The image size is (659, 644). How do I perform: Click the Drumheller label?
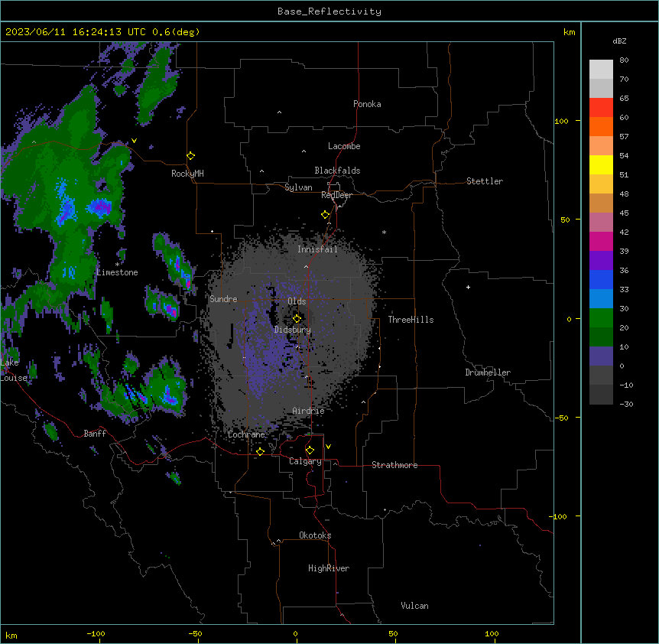[x=488, y=372]
